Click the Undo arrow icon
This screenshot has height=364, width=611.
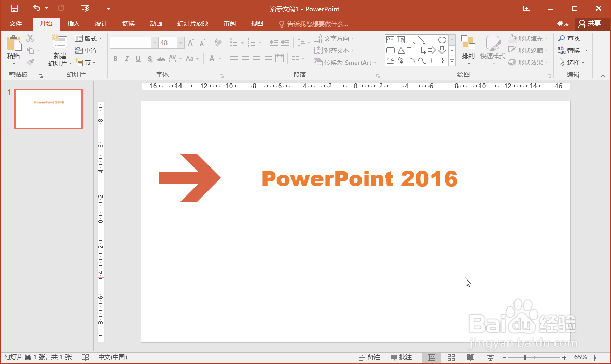coord(37,8)
